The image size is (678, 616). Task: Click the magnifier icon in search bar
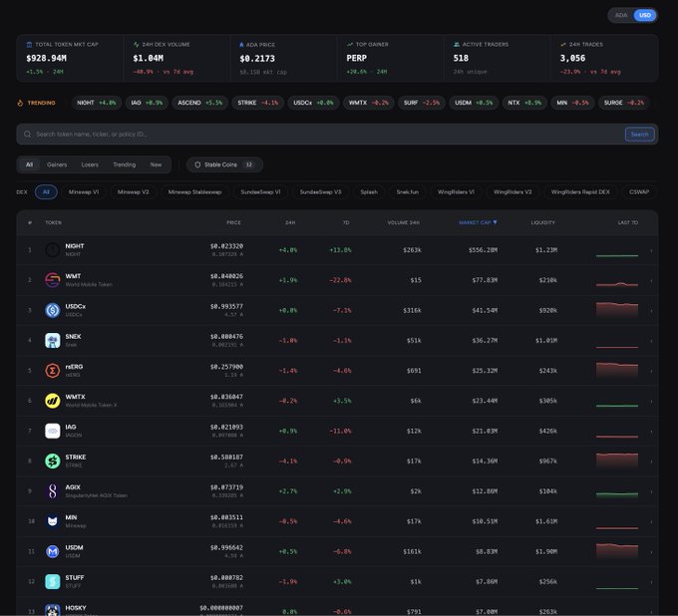click(x=27, y=135)
